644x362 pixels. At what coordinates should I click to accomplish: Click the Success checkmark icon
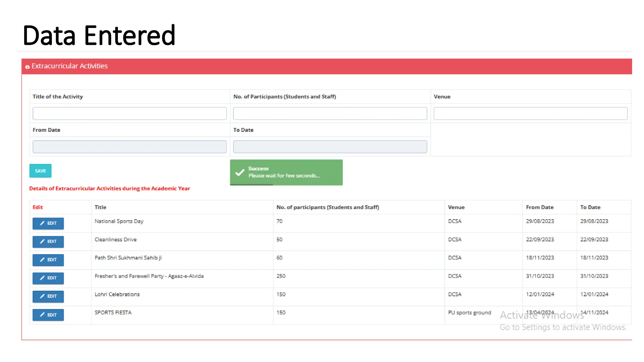(240, 172)
